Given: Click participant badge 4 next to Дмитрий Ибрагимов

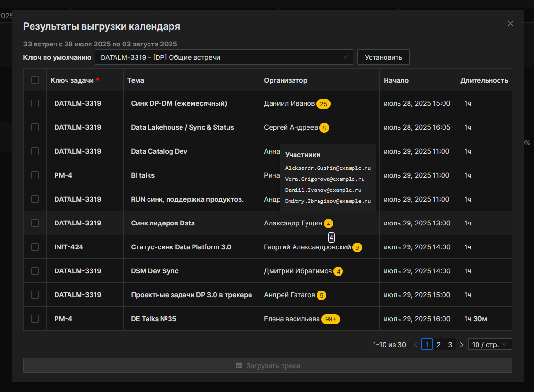Looking at the screenshot, I should pyautogui.click(x=338, y=271).
